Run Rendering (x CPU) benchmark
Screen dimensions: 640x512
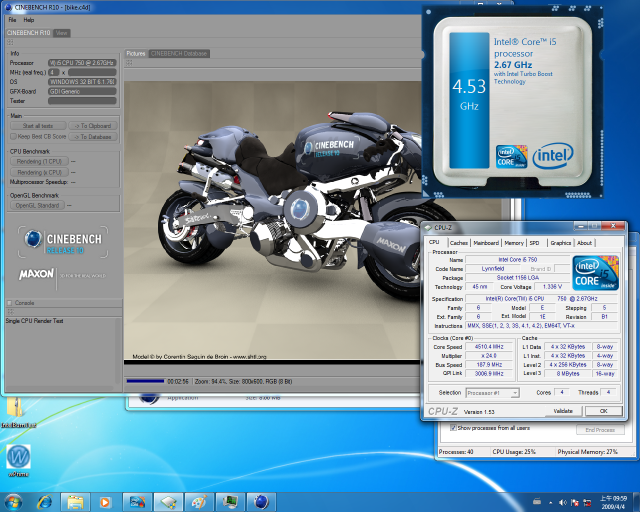coord(39,172)
